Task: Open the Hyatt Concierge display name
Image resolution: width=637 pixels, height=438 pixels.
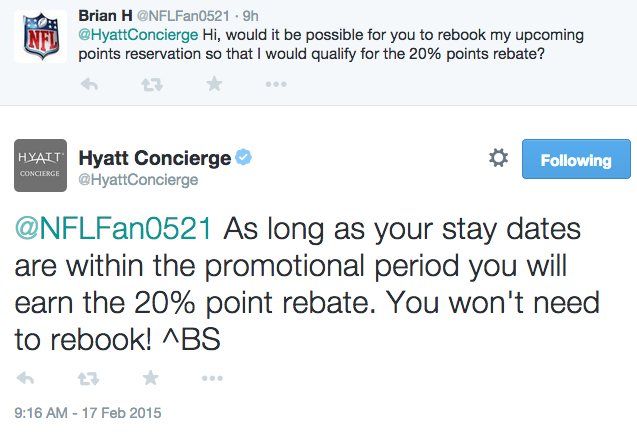Action: point(155,158)
